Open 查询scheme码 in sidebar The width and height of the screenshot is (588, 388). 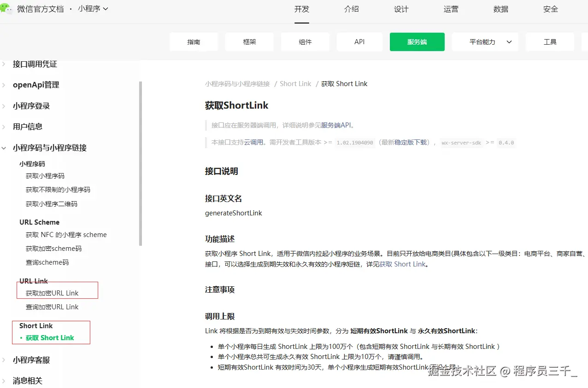click(47, 262)
